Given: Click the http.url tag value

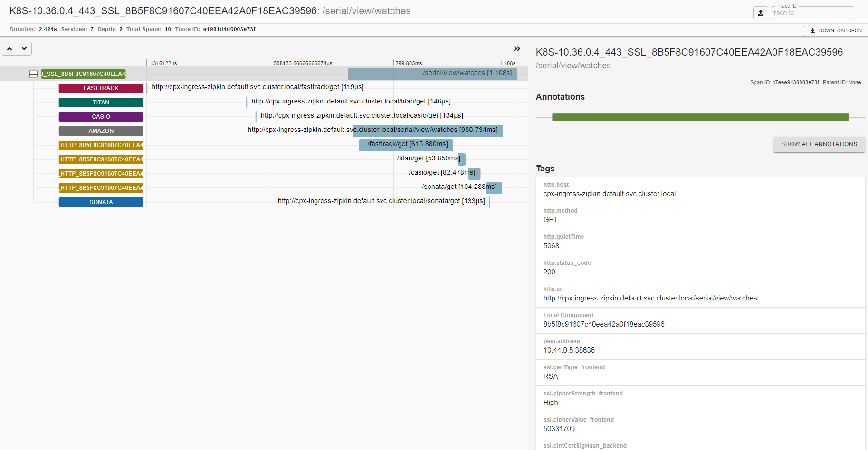Looking at the screenshot, I should (650, 298).
